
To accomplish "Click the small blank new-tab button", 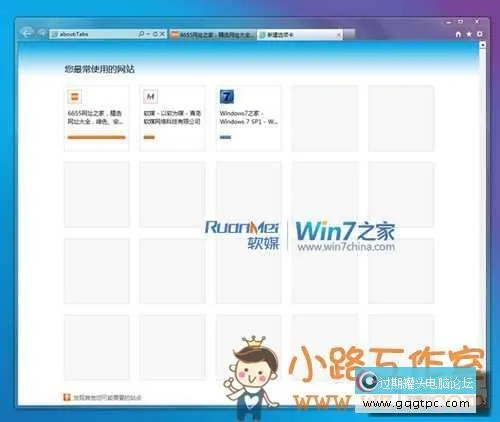I will tap(349, 34).
